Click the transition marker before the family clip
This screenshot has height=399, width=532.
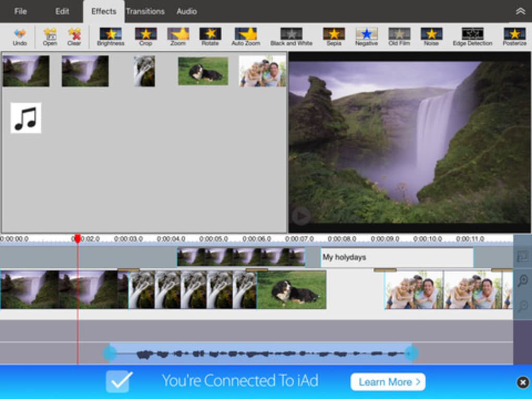(x=385, y=270)
